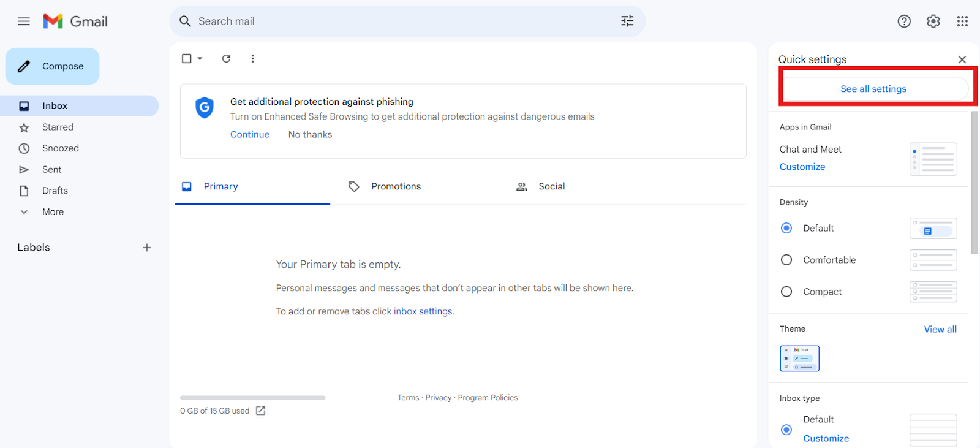The width and height of the screenshot is (980, 448).
Task: Open storage management external-link icon
Action: (x=261, y=411)
